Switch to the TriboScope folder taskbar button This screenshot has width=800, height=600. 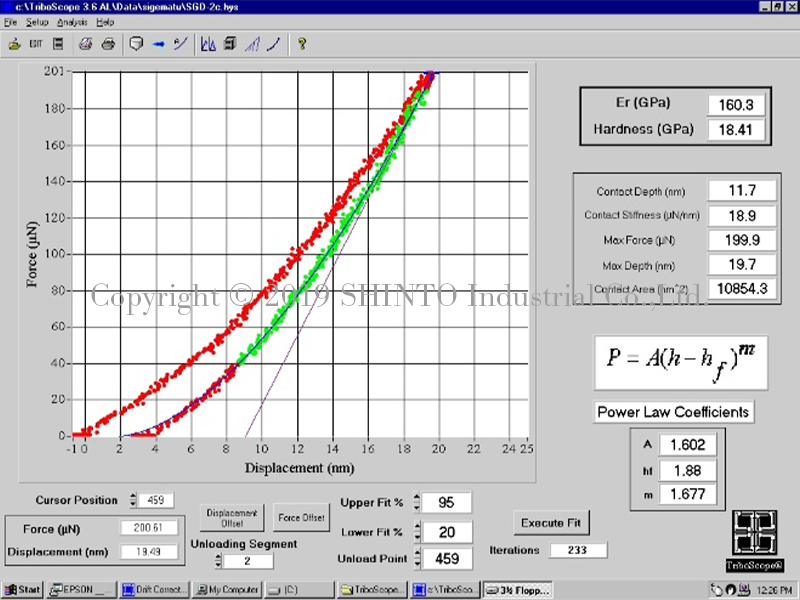373,590
